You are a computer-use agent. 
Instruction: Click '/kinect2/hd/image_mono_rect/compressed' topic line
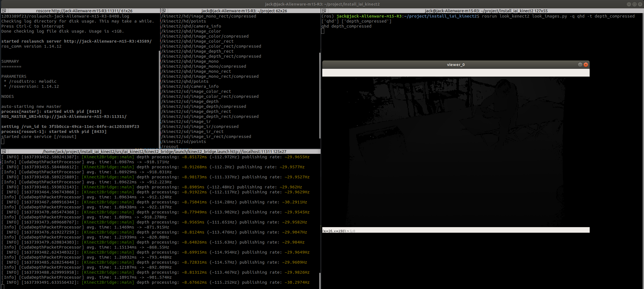click(x=209, y=16)
